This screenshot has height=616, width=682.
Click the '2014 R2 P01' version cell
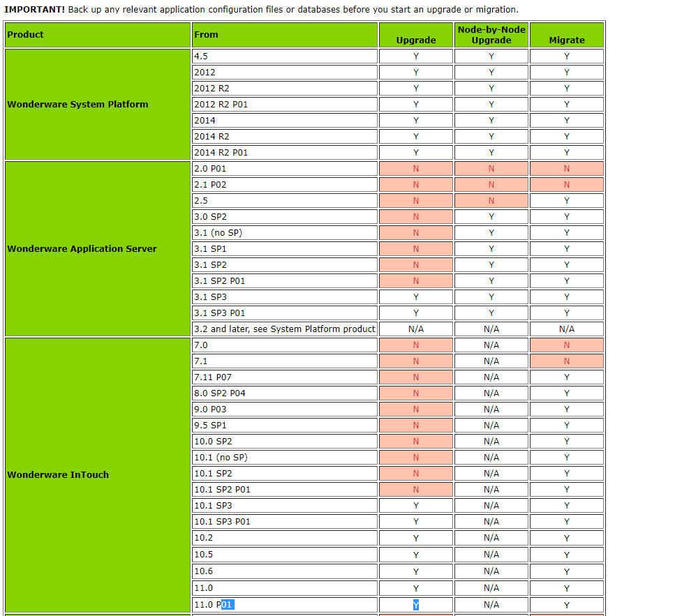pos(284,153)
